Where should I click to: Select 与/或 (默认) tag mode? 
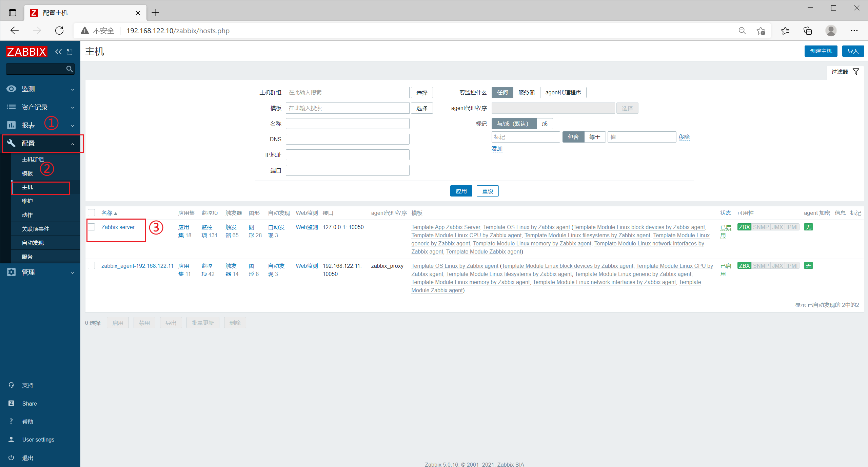(x=514, y=124)
